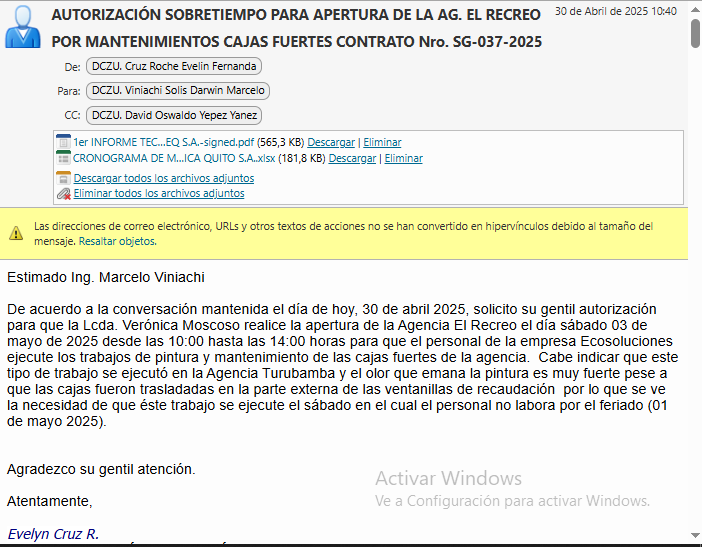The width and height of the screenshot is (702, 547).
Task: Click Eliminar todos los archivos adjuntos
Action: pyautogui.click(x=159, y=193)
